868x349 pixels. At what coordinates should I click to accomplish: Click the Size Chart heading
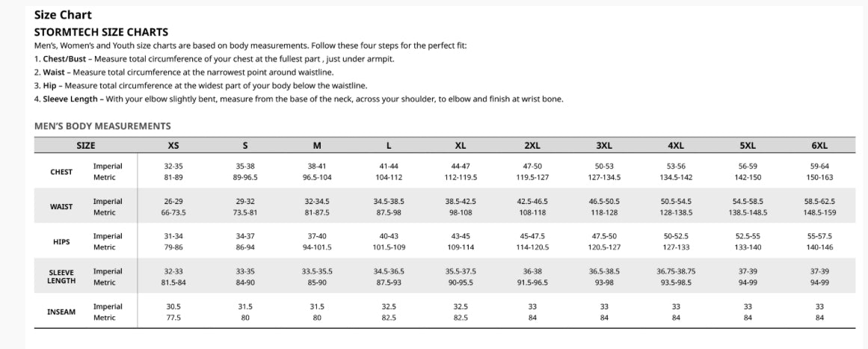pos(63,15)
